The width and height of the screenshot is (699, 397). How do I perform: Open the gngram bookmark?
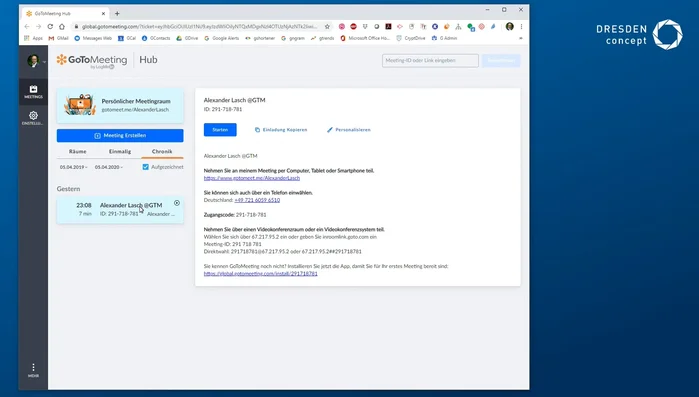tap(293, 38)
